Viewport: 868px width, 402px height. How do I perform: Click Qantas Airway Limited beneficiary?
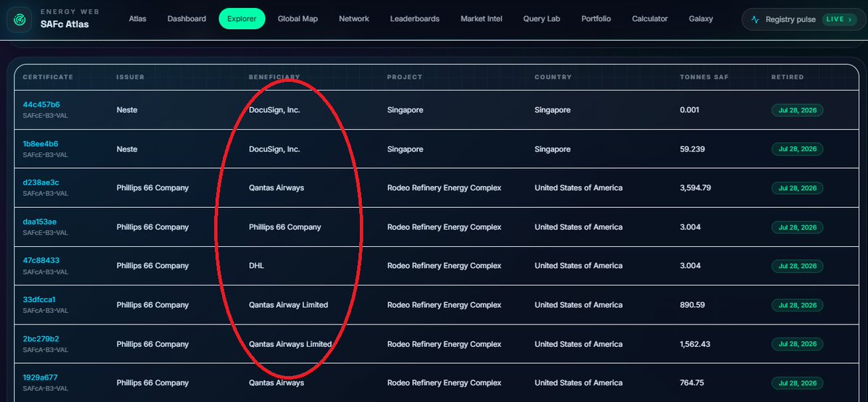[x=288, y=305]
